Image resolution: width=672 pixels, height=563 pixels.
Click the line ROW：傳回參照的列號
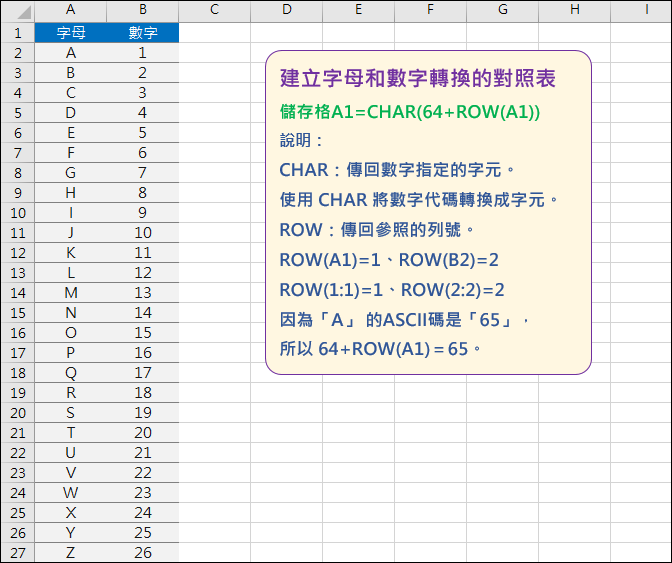tap(377, 230)
